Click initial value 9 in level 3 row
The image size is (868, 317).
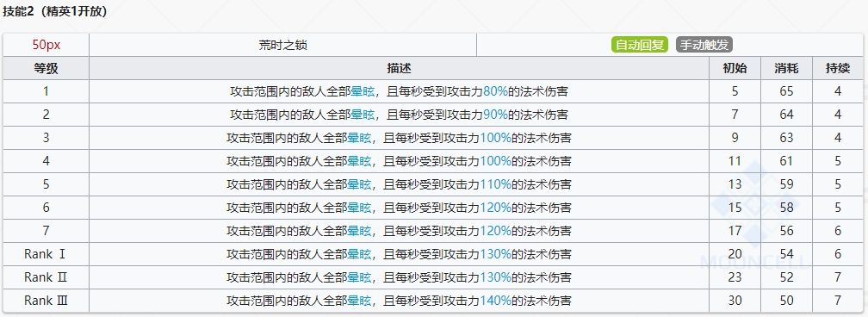pos(735,138)
